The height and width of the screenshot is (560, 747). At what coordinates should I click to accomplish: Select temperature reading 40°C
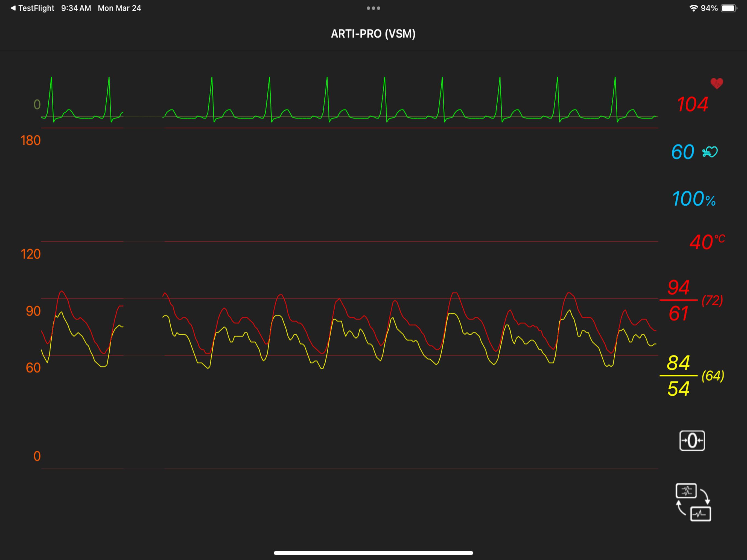click(x=707, y=242)
